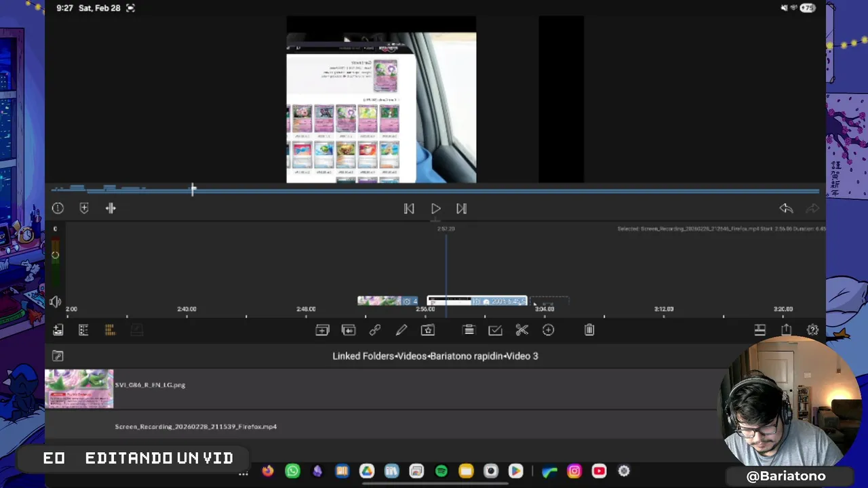Adjust the audio level meter knob
Screen dimensions: 868x488
tap(55, 256)
